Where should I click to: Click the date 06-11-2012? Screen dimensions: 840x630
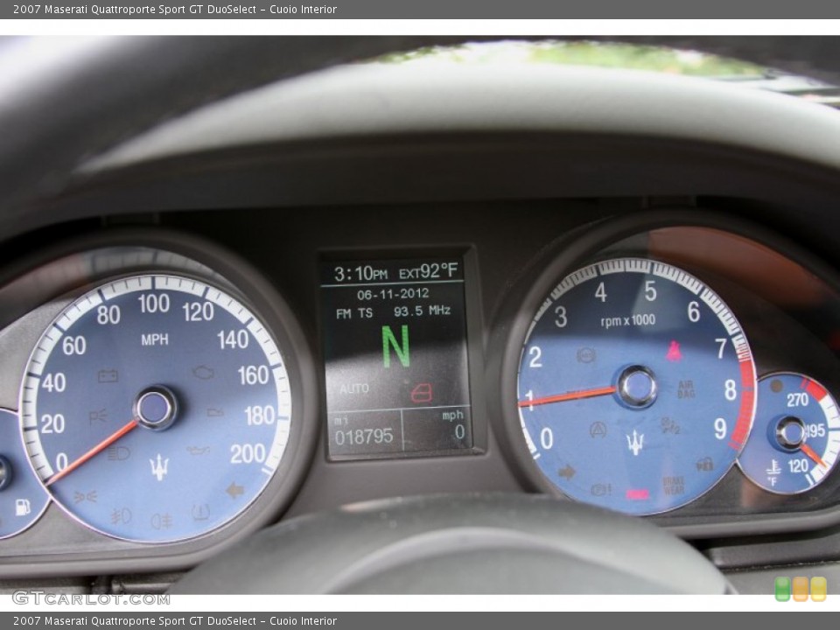pyautogui.click(x=393, y=294)
